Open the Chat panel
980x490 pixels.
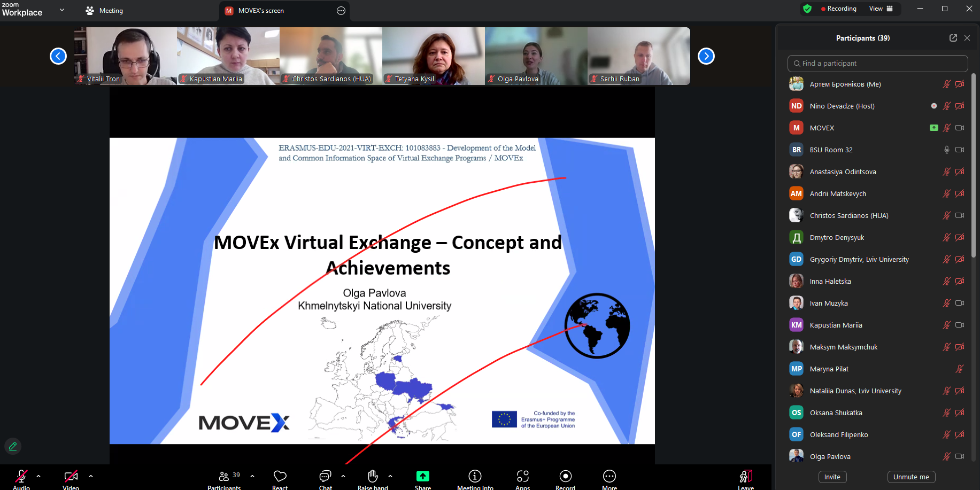click(325, 476)
